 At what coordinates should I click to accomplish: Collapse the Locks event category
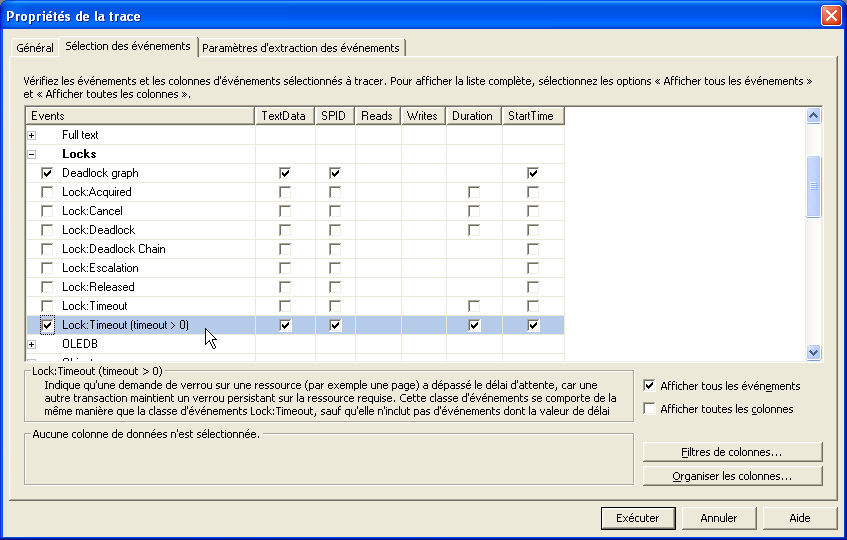[x=31, y=154]
